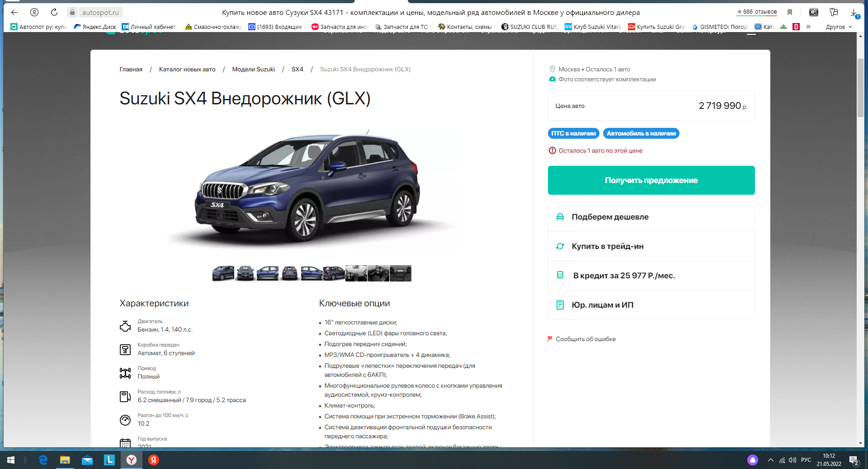868x469 pixels.
Task: Click Сообщить об ошибке link
Action: click(x=585, y=339)
